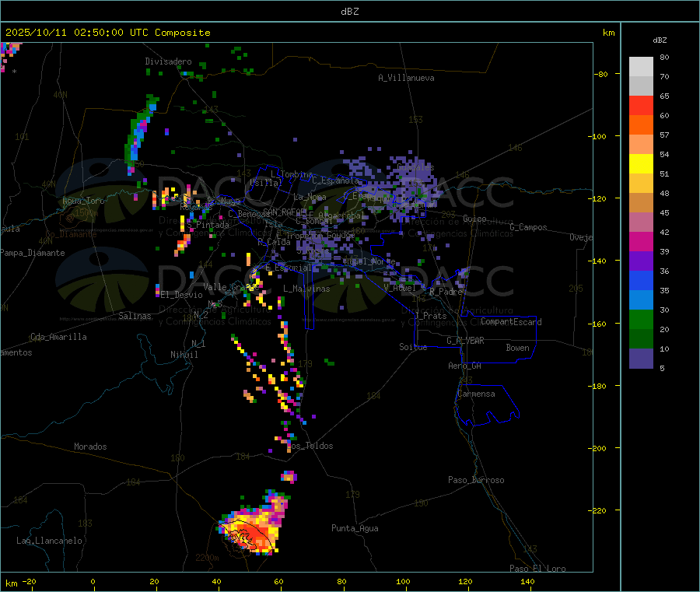This screenshot has width=700, height=592.
Task: Select the 'Pampa_Diamante' place label
Action: [32, 253]
